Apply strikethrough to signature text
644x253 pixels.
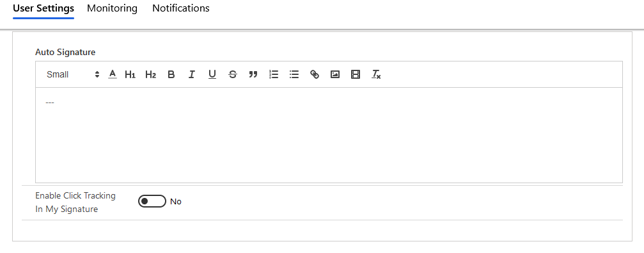232,74
